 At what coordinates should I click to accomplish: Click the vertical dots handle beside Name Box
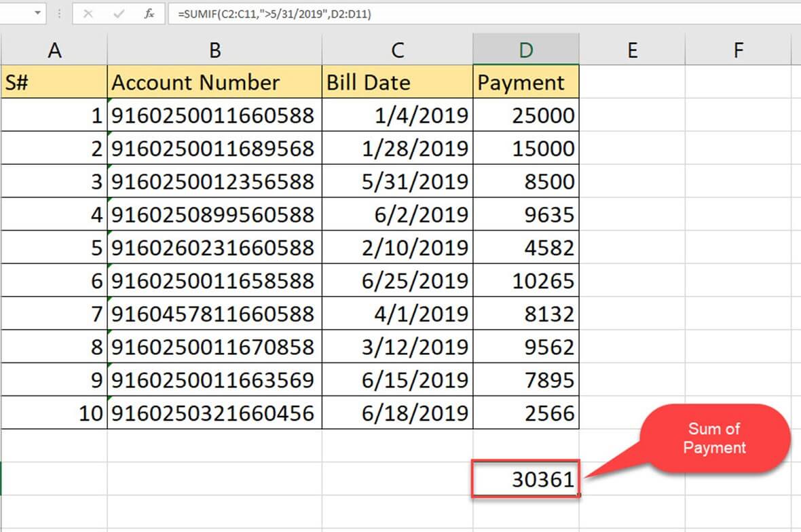[x=58, y=14]
